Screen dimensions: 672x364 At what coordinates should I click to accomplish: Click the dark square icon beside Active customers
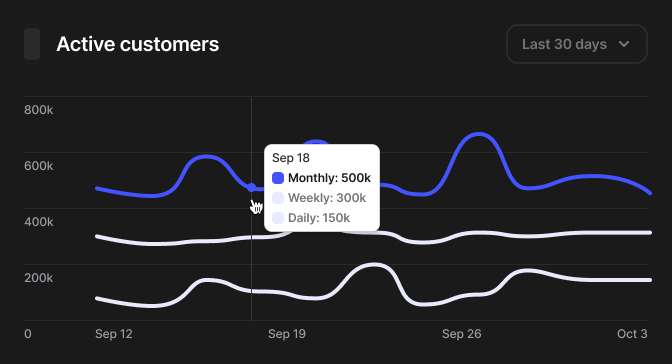32,44
